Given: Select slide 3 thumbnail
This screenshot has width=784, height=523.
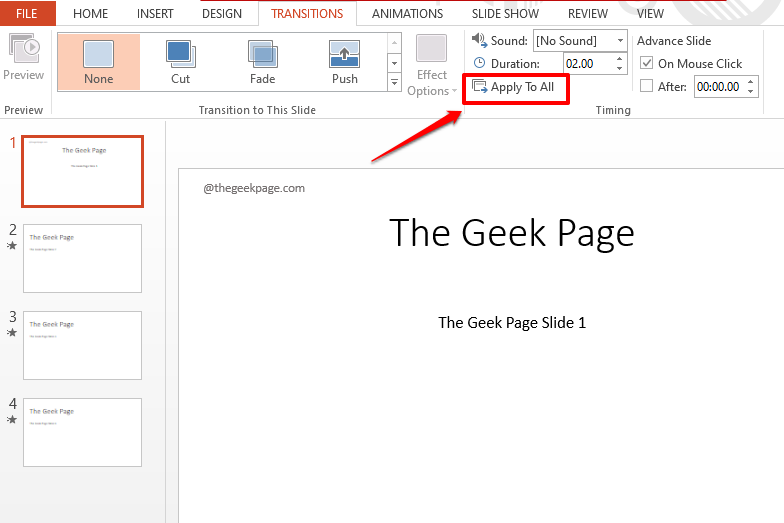Looking at the screenshot, I should tap(82, 346).
